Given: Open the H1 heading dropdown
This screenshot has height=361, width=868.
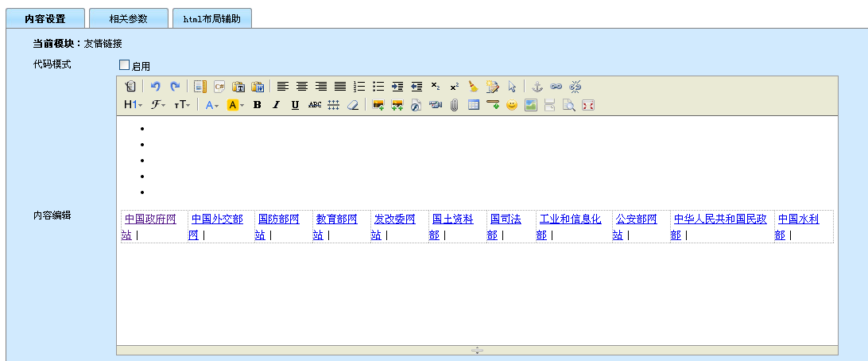Looking at the screenshot, I should (133, 104).
